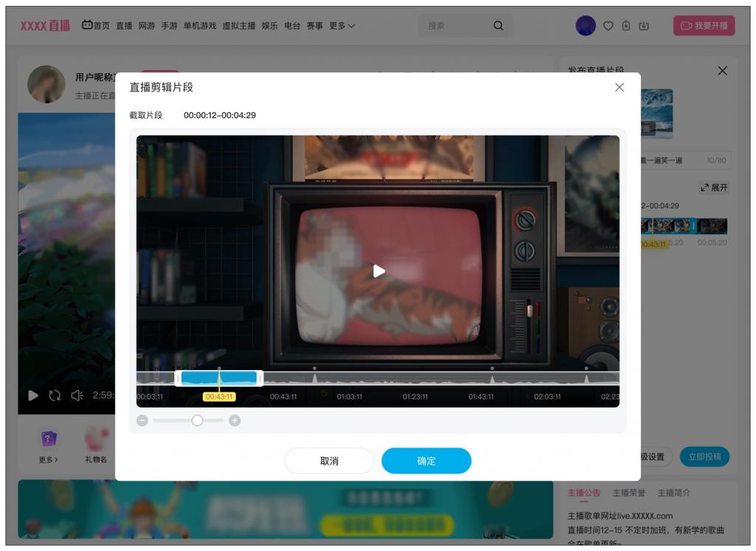Open the user avatar in the header

585,26
